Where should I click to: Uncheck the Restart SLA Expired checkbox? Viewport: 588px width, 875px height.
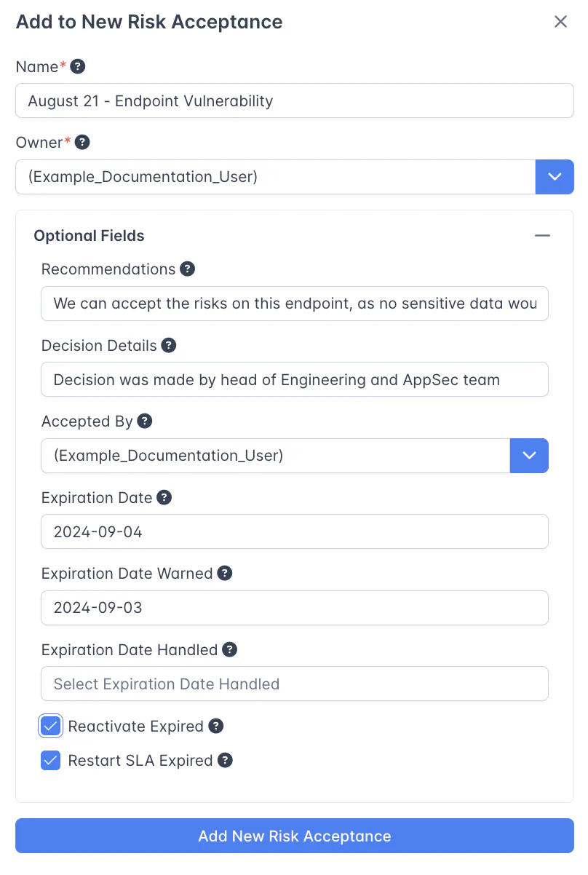tap(51, 761)
